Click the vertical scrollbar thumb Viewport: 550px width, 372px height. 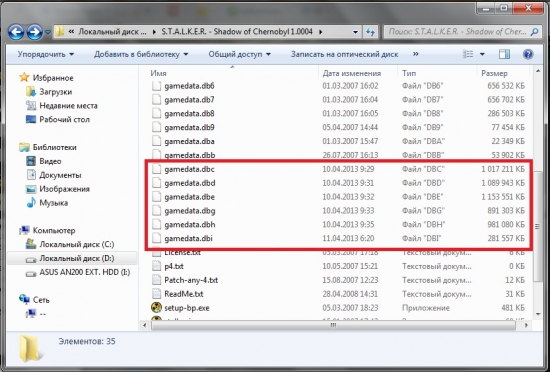538,227
